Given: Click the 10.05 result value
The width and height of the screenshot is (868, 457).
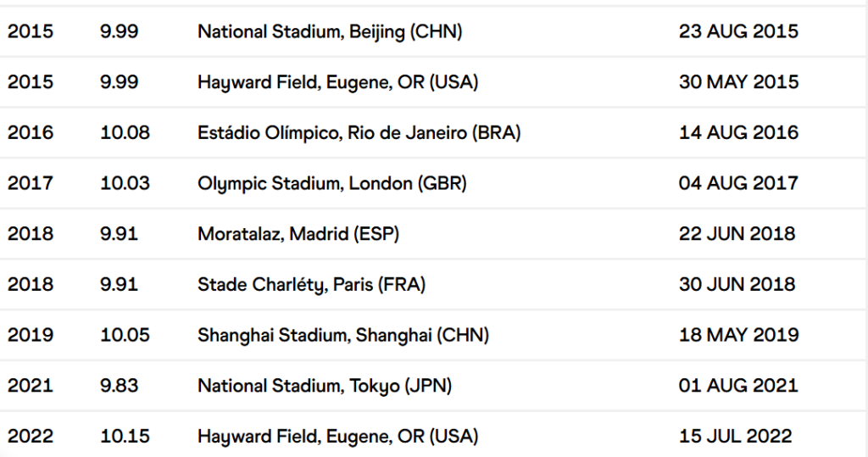Looking at the screenshot, I should 125,335.
